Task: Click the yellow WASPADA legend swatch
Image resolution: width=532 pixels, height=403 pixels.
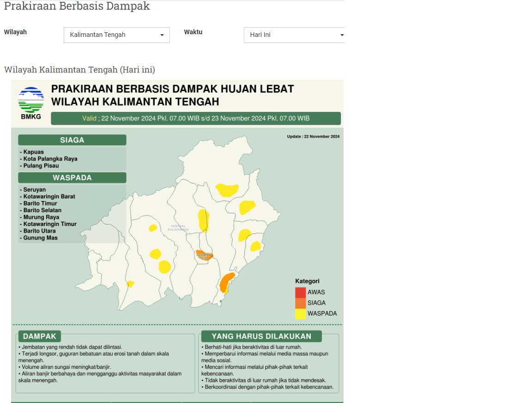Action: (300, 314)
